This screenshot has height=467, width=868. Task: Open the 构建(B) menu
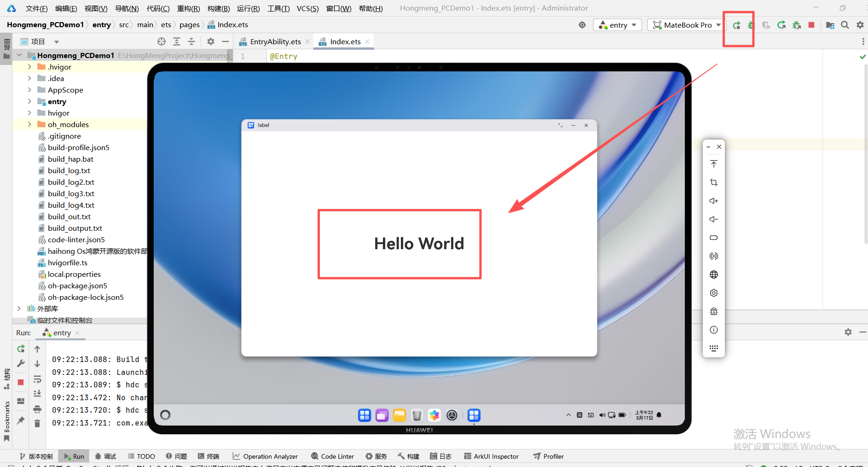(219, 8)
